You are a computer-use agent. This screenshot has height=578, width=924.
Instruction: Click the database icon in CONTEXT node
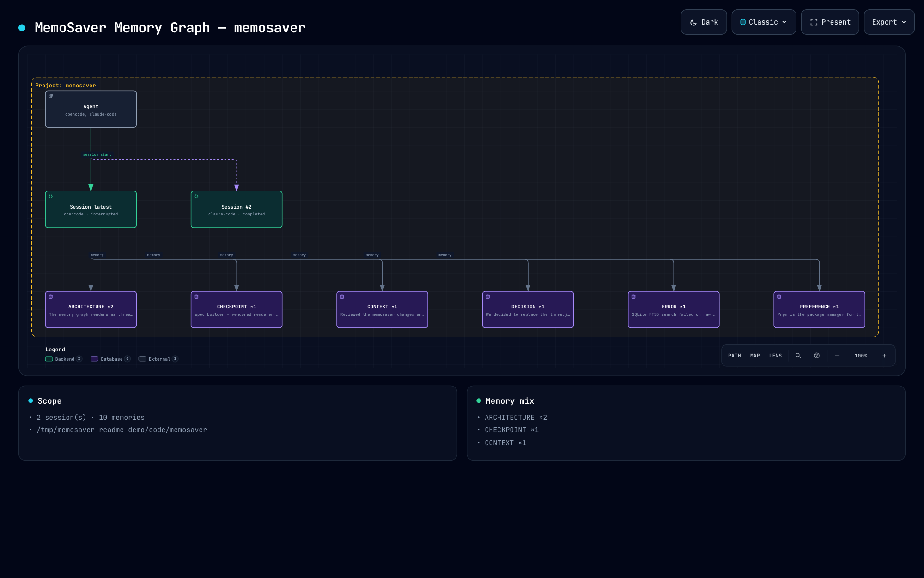[342, 297]
